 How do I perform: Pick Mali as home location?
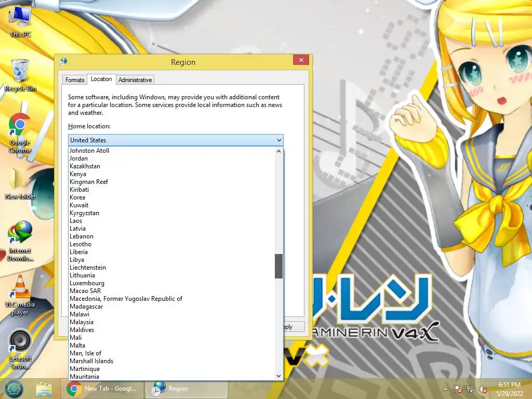pyautogui.click(x=171, y=338)
